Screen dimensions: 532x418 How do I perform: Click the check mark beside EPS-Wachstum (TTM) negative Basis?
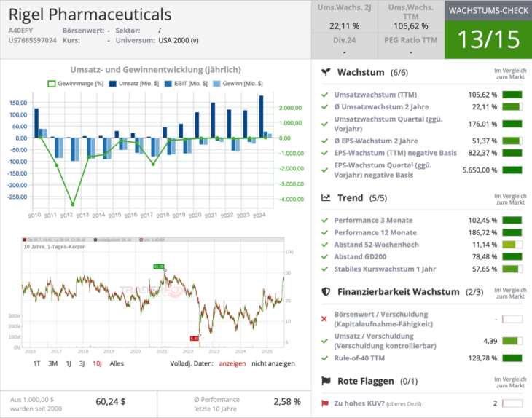click(325, 153)
